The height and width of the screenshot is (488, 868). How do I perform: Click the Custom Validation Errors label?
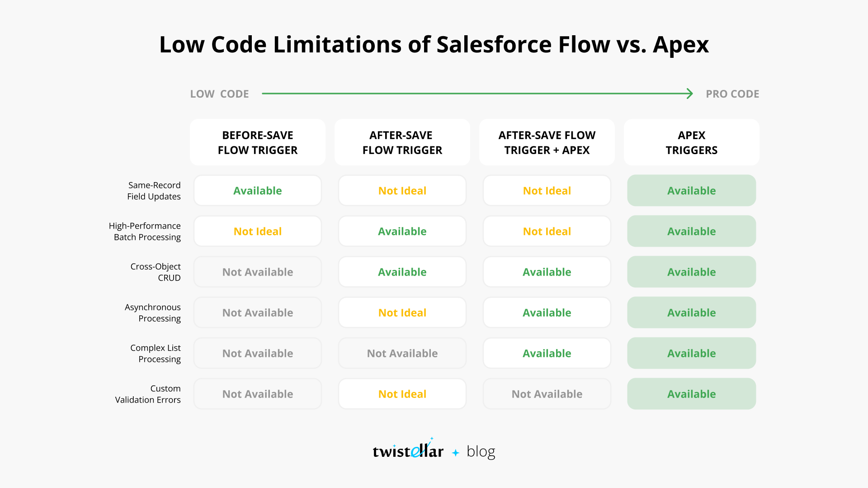pyautogui.click(x=148, y=394)
